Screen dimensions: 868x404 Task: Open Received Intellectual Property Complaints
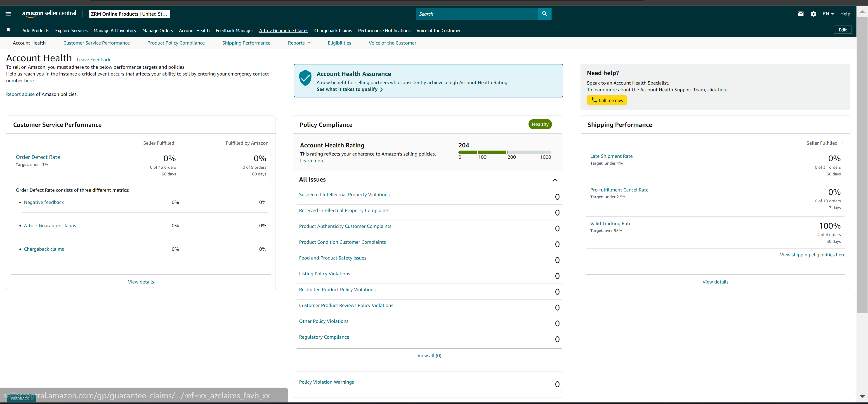[344, 211]
